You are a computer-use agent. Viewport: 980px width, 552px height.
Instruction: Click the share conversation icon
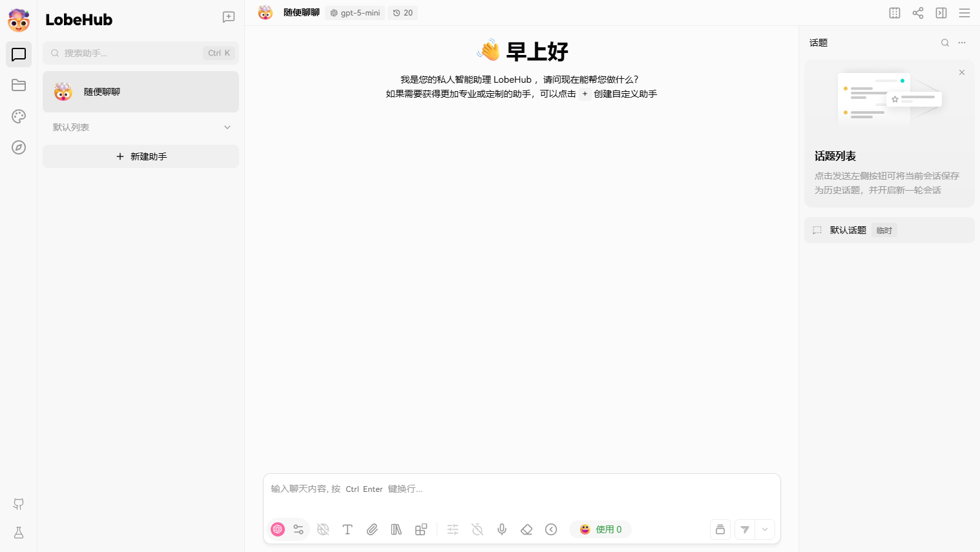click(x=918, y=13)
